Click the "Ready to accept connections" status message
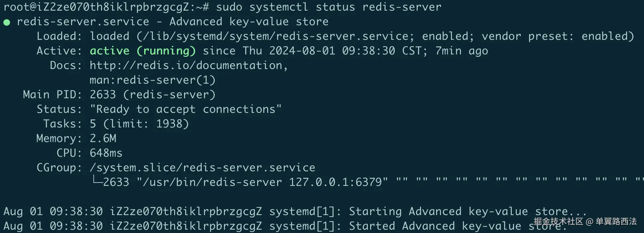This screenshot has height=233, width=644. click(186, 109)
